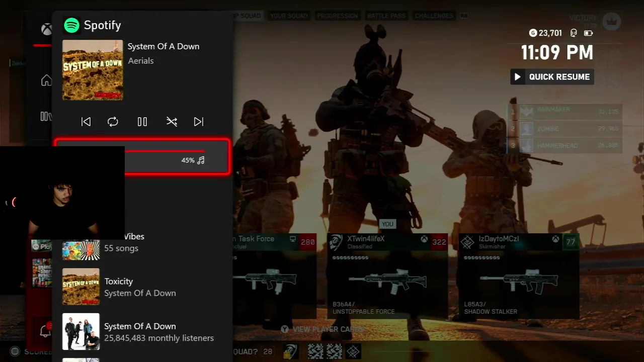Open the Toxicity album entry
Image resolution: width=644 pixels, height=362 pixels.
tap(142, 287)
